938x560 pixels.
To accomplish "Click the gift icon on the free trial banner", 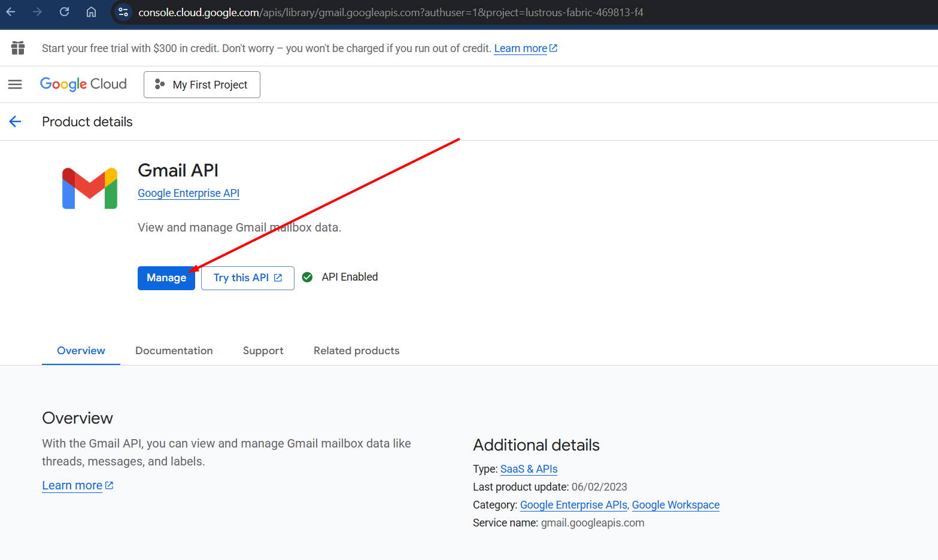I will pyautogui.click(x=18, y=48).
